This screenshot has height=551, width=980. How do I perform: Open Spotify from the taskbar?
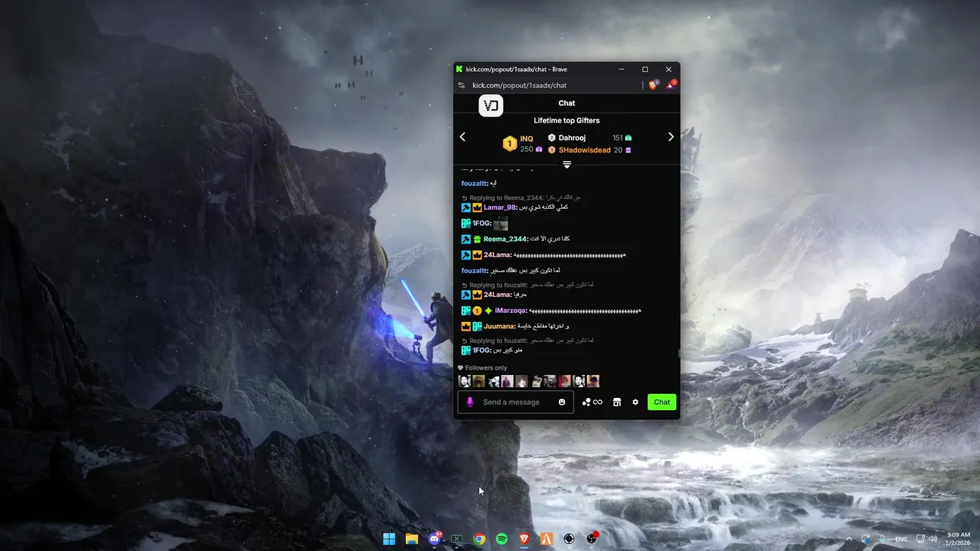point(501,539)
